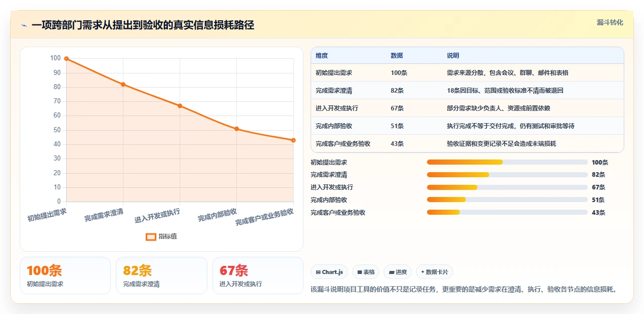Click the 43条 value beside the progress bars

click(598, 213)
